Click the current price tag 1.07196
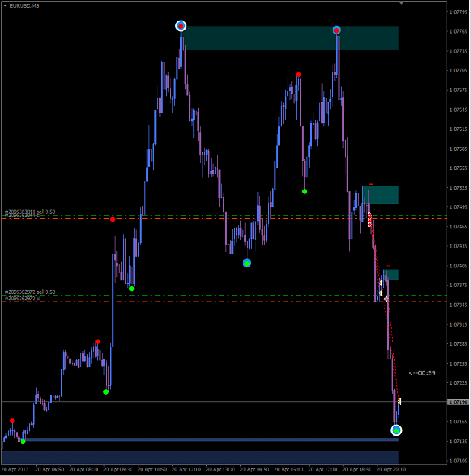471x476 pixels. pyautogui.click(x=459, y=402)
